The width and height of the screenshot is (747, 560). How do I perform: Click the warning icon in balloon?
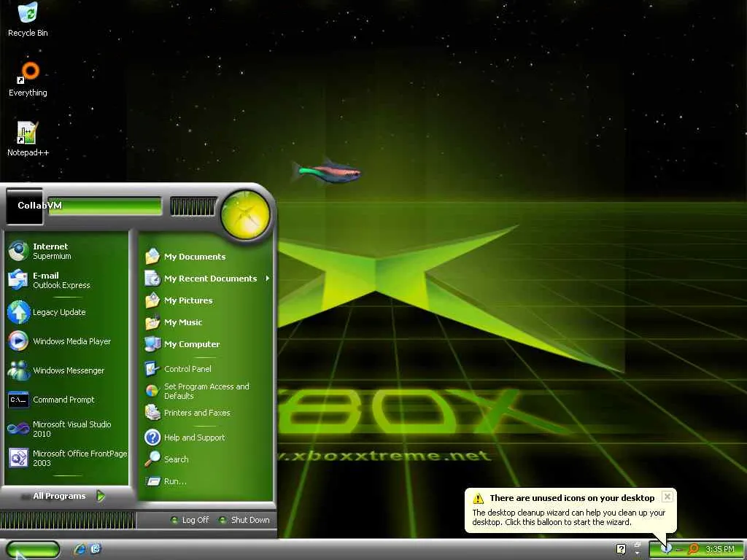click(478, 499)
